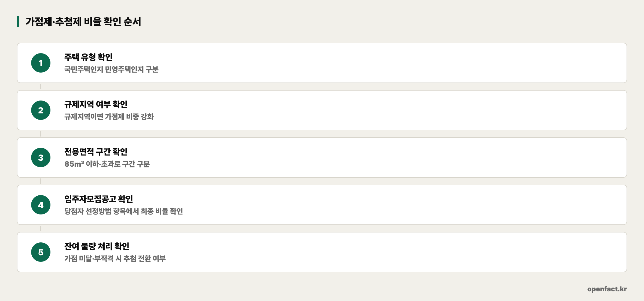This screenshot has width=644, height=301.
Task: Click the green step 3 circle
Action: (x=41, y=157)
